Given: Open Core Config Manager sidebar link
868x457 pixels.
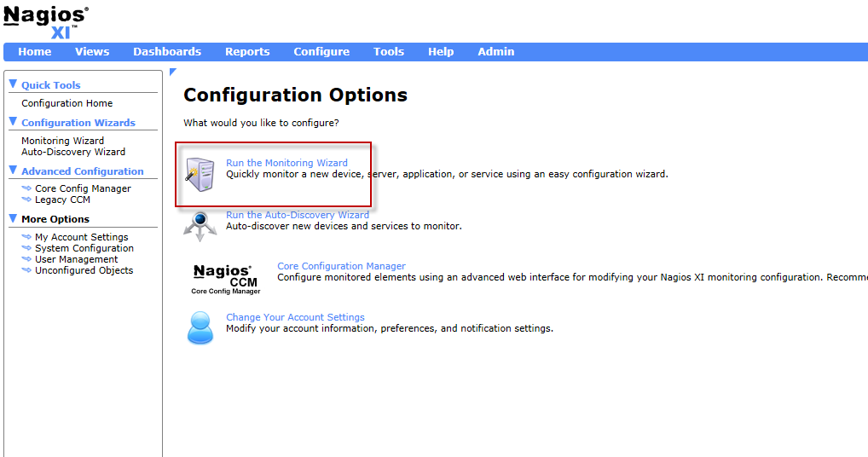Looking at the screenshot, I should point(83,188).
